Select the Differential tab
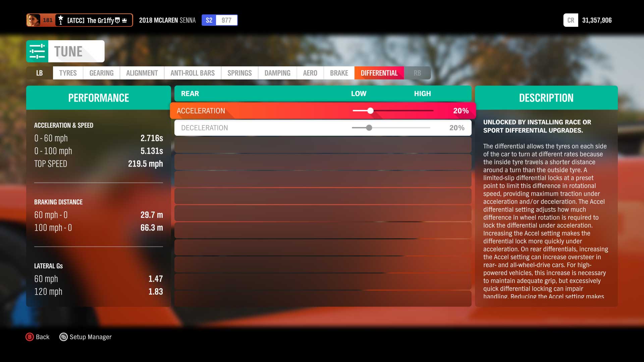The image size is (644, 362). pyautogui.click(x=379, y=73)
